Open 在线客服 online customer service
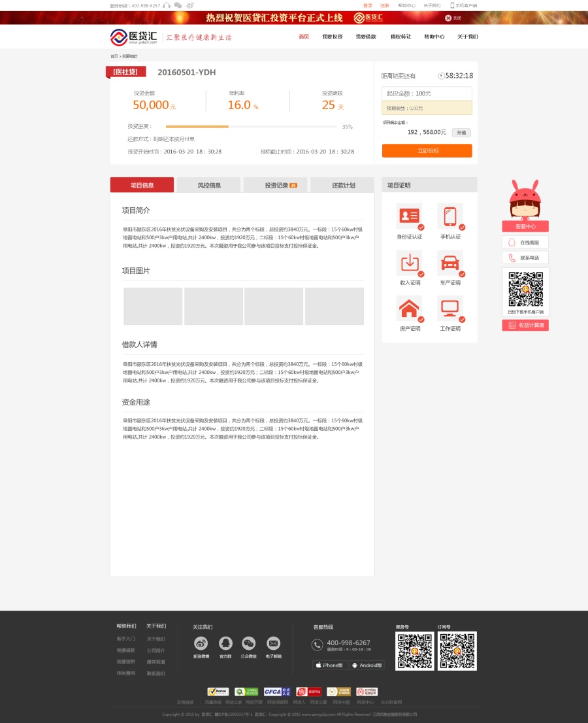This screenshot has height=723, width=588. click(x=525, y=242)
